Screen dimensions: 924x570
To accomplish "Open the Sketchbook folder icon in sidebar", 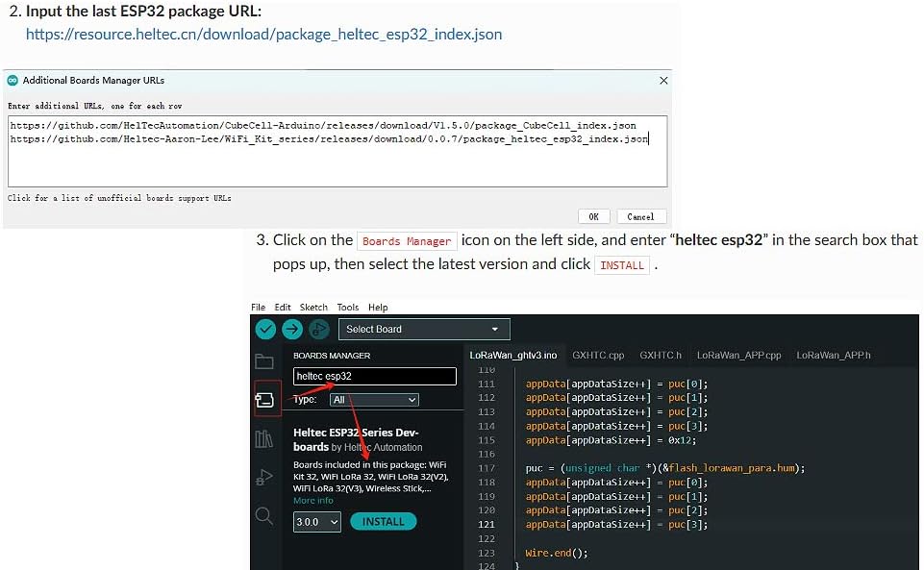I will tap(264, 362).
